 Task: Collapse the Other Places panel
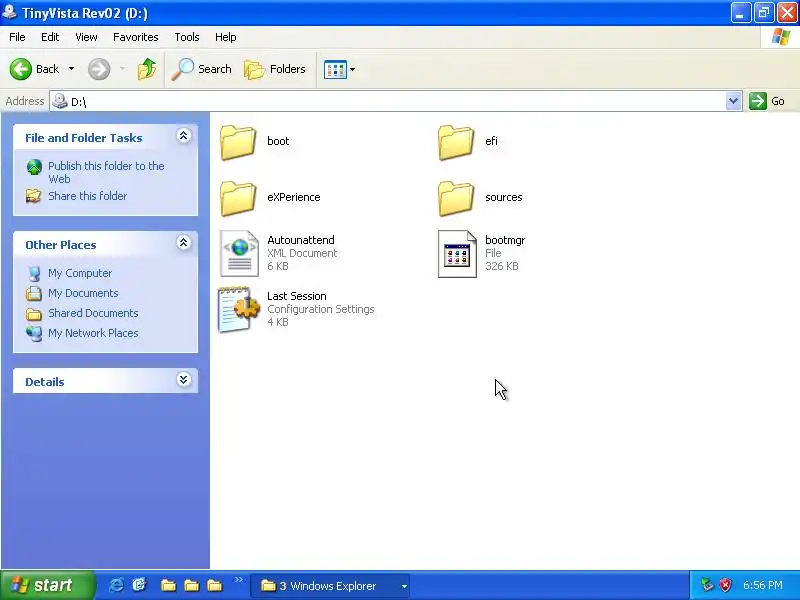[x=184, y=242]
